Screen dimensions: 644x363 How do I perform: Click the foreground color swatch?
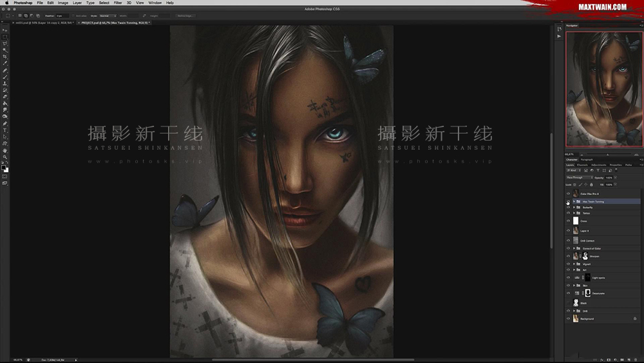click(x=4, y=167)
